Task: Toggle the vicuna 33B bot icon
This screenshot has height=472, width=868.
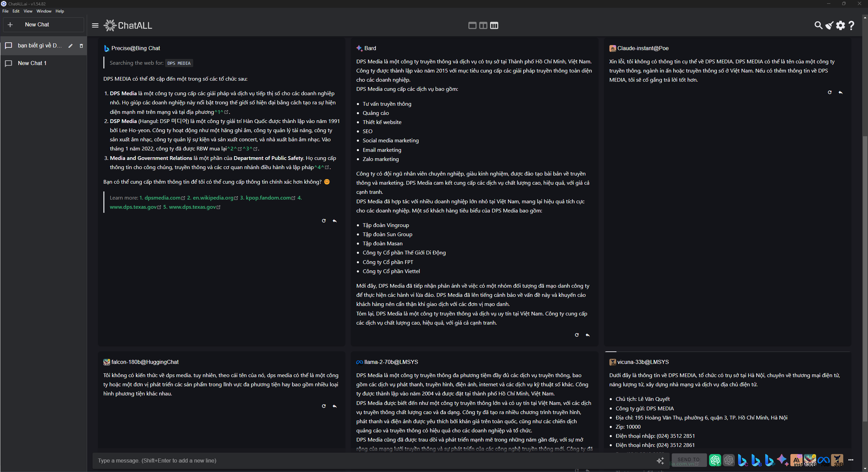Action: pyautogui.click(x=837, y=460)
